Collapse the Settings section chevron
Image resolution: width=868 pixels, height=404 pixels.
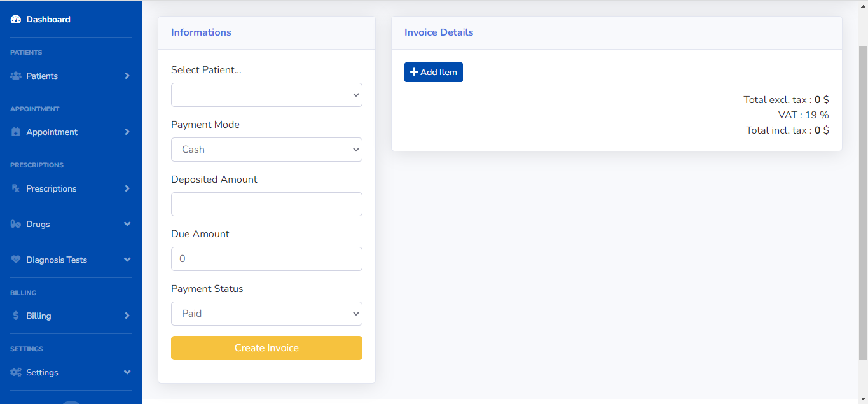127,372
